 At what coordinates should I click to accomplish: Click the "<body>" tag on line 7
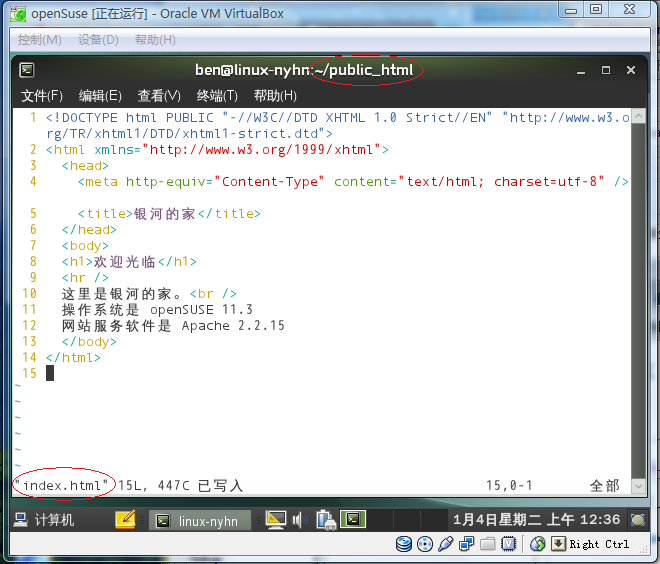(x=85, y=246)
